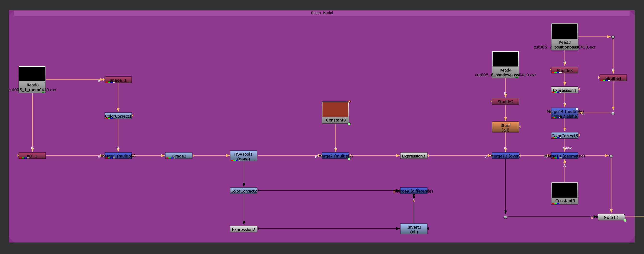644x254 pixels.
Task: Select the ColorCorrect2 node
Action: pyautogui.click(x=243, y=191)
